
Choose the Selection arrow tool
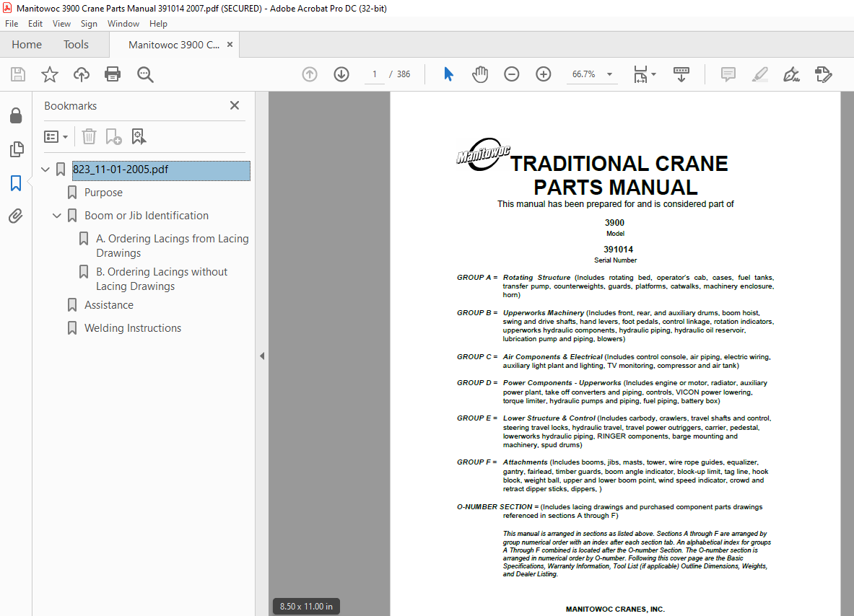(448, 74)
